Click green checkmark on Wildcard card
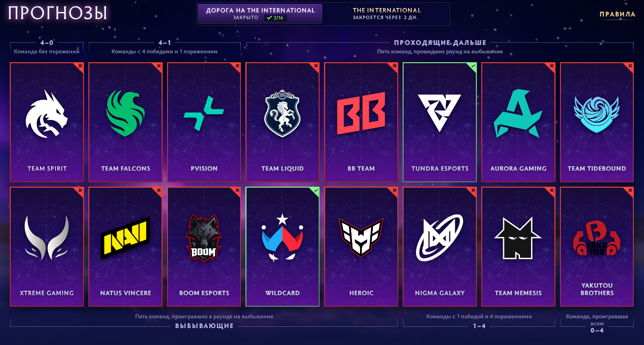The width and height of the screenshot is (644, 345). tap(316, 190)
